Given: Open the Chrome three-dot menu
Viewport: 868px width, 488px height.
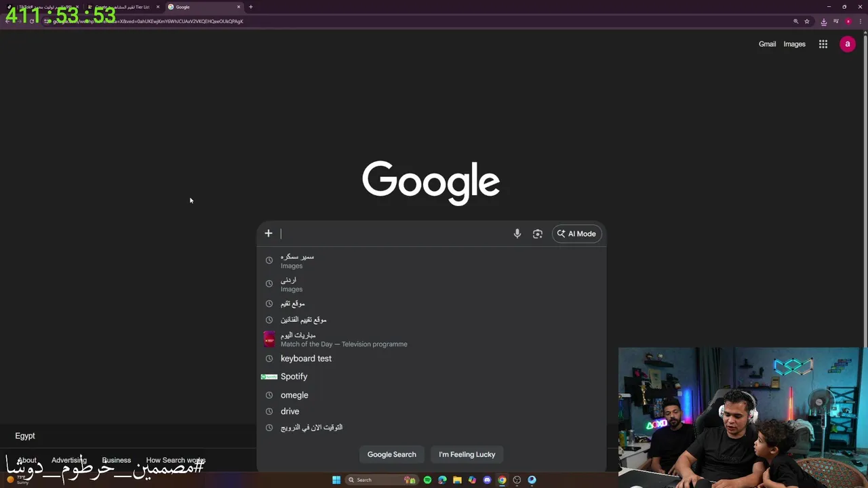Looking at the screenshot, I should 860,21.
